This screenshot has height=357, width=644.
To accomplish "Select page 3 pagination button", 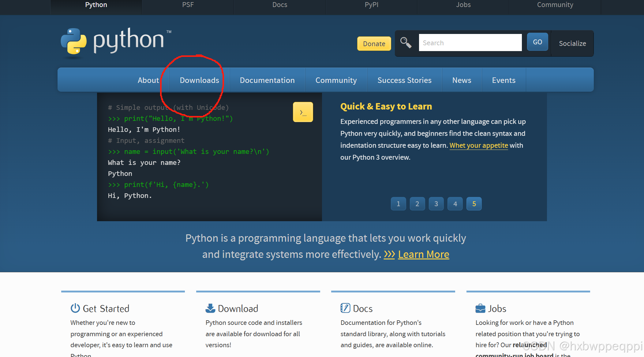I will (436, 203).
